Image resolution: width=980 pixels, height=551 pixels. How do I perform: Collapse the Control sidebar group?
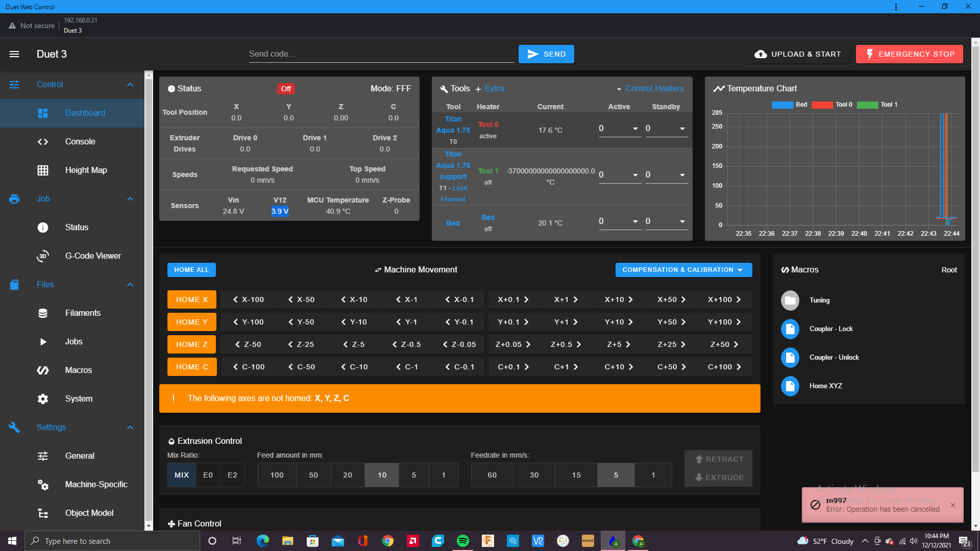point(130,85)
